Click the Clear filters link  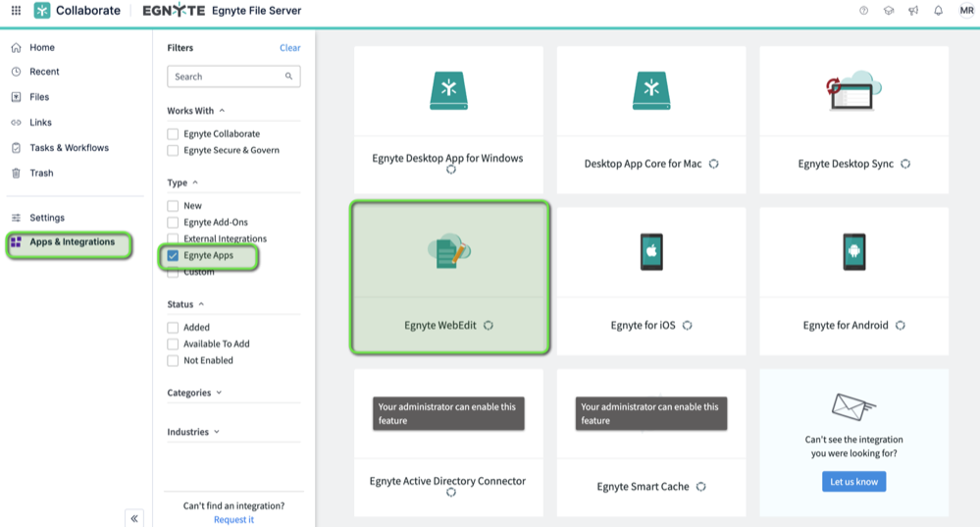point(290,47)
